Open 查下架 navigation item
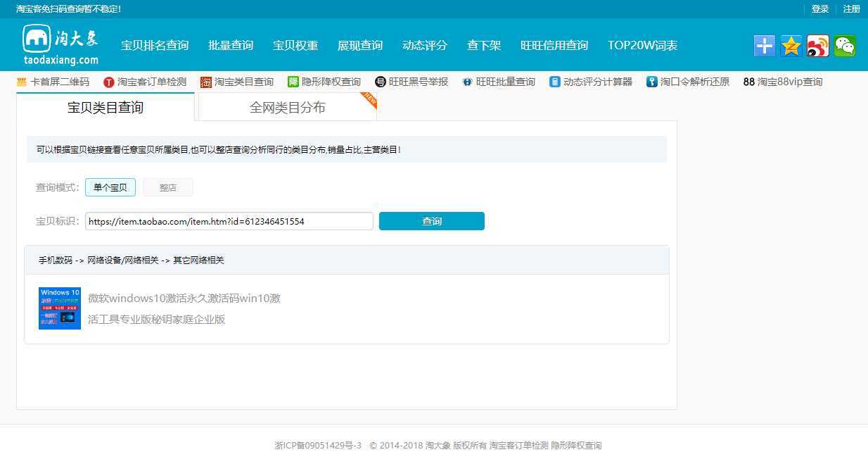The image size is (868, 464). tap(484, 45)
